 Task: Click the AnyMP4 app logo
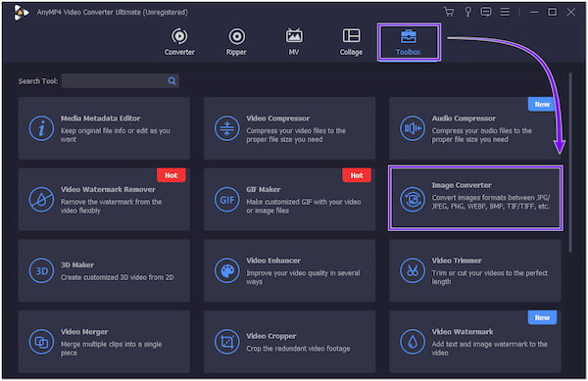coord(21,13)
